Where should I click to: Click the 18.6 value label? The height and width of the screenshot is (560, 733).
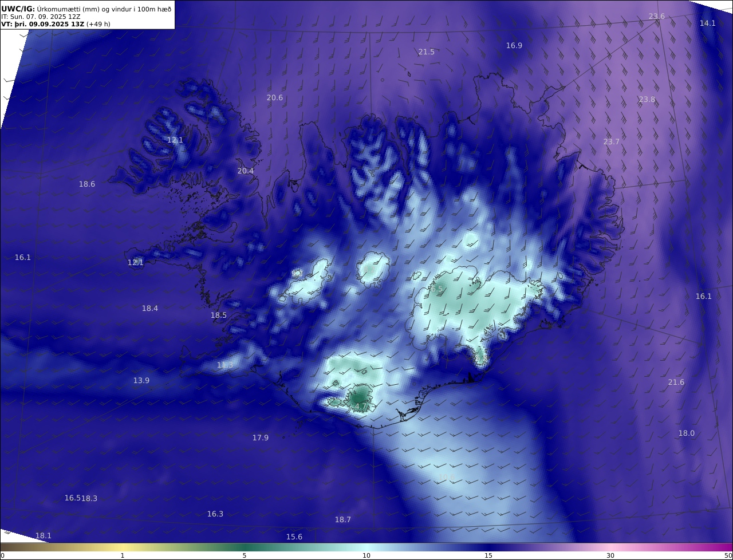pos(87,184)
